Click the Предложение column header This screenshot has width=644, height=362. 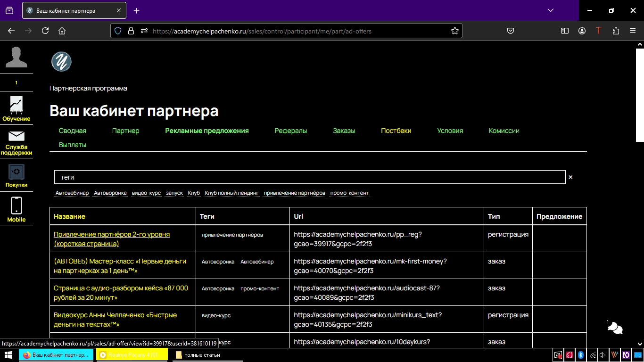(560, 216)
